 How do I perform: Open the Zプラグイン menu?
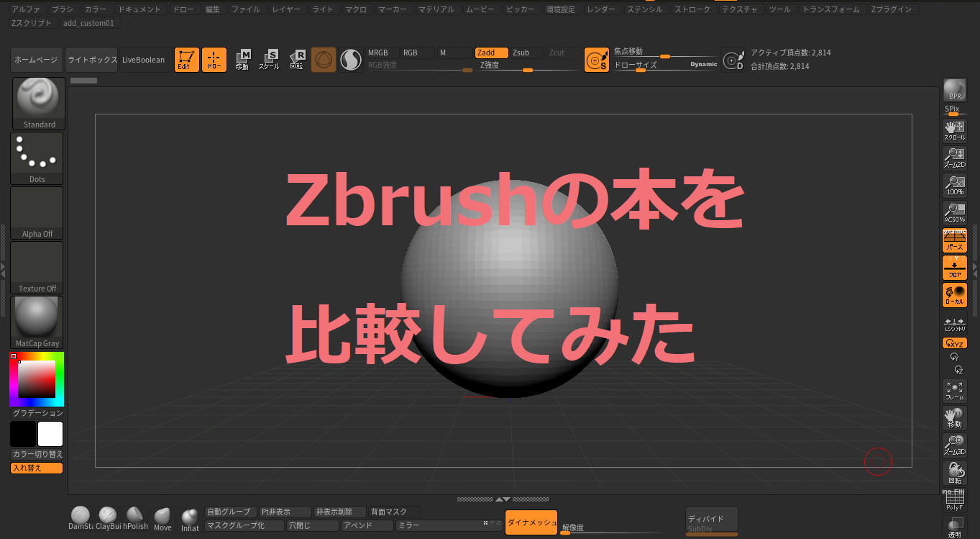pyautogui.click(x=891, y=9)
